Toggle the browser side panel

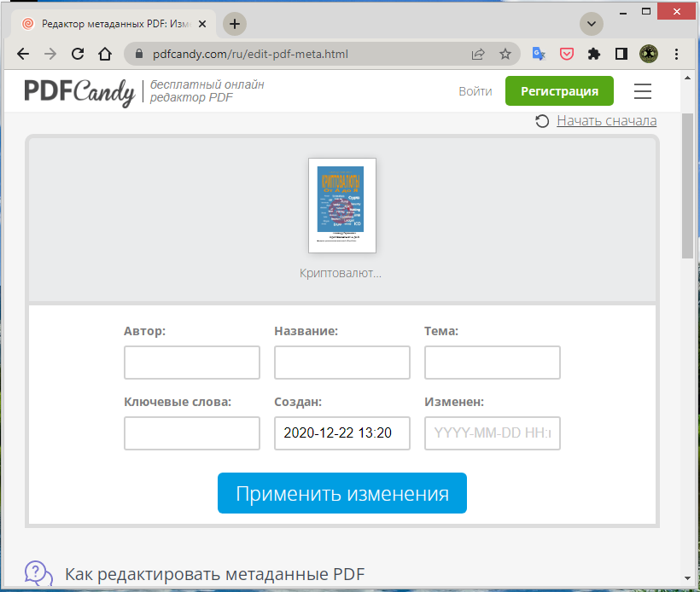(621, 54)
